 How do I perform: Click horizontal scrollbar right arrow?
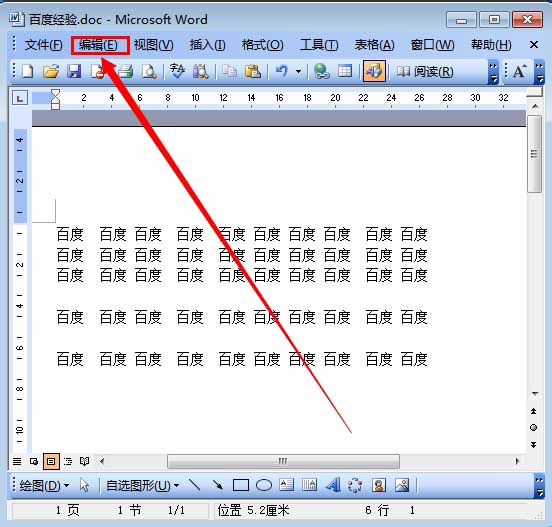pos(517,461)
